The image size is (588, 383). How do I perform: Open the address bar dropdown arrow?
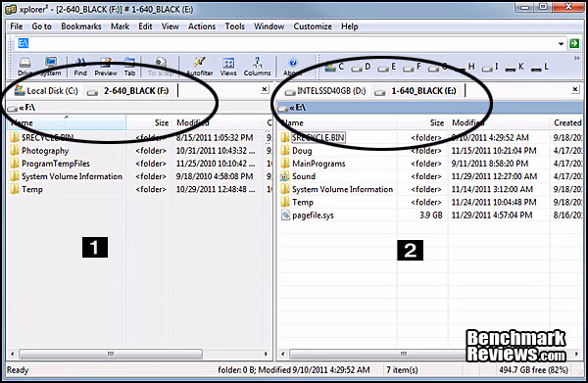561,44
